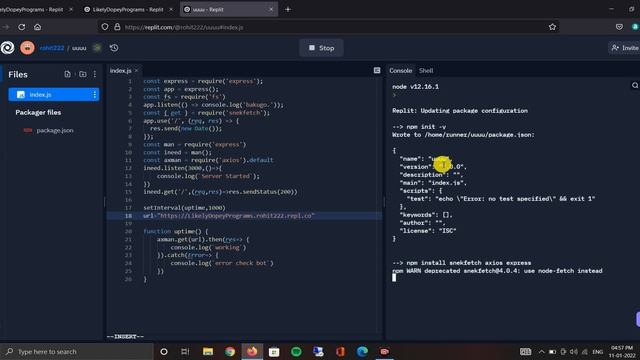Reload the page in the browser
Image resolution: width=640 pixels, height=360 pixels.
(x=22, y=27)
